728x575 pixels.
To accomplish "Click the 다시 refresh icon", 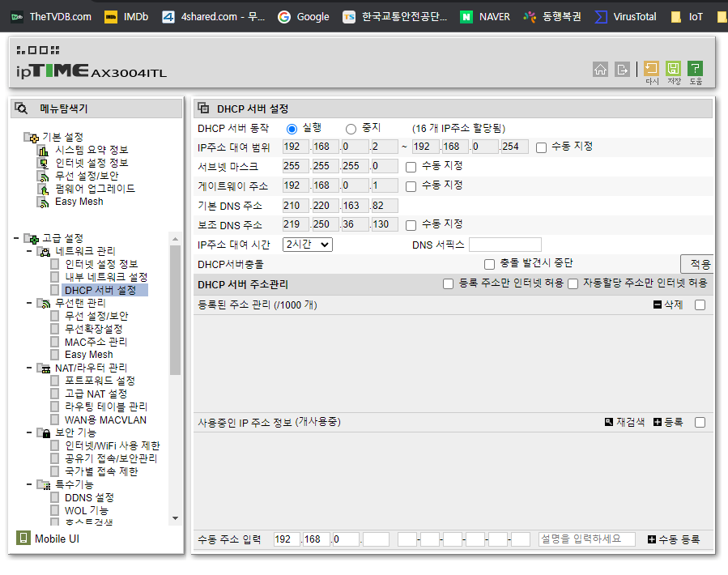I will 651,69.
